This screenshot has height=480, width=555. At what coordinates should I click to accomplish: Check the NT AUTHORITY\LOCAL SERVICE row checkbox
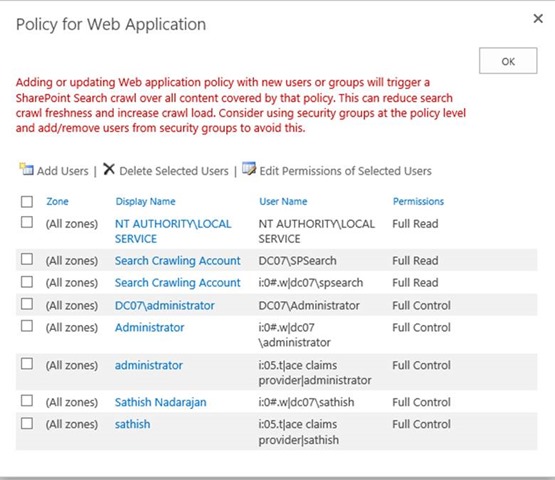(x=27, y=222)
